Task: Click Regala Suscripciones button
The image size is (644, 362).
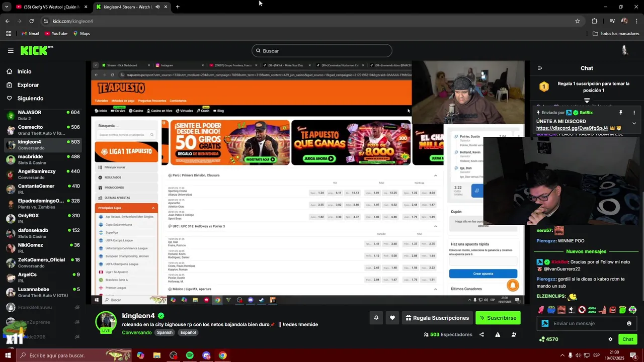Action: click(x=437, y=318)
